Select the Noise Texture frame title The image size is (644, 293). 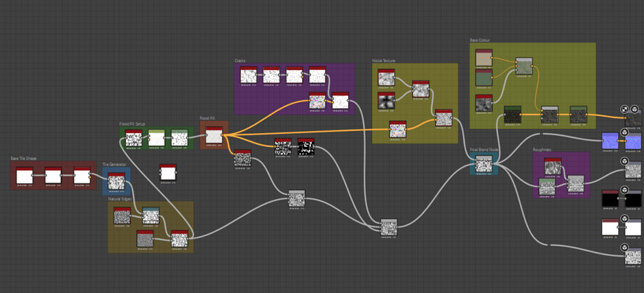tap(384, 60)
